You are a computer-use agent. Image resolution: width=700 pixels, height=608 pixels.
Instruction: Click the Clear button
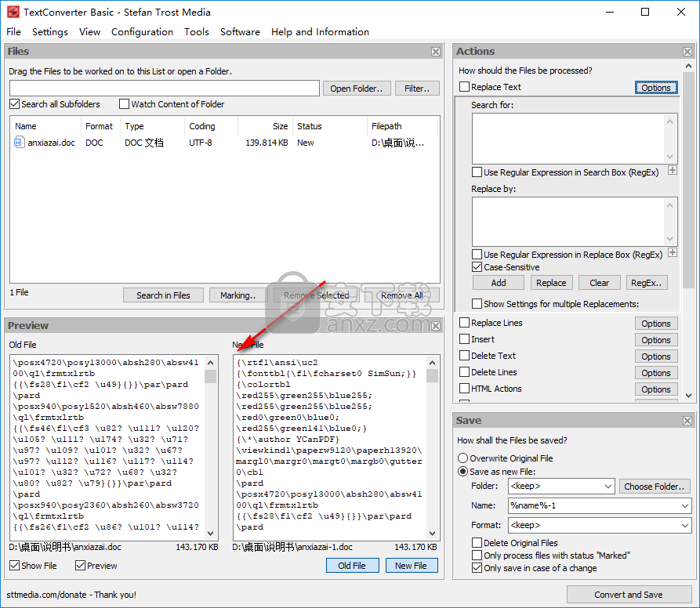tap(599, 283)
